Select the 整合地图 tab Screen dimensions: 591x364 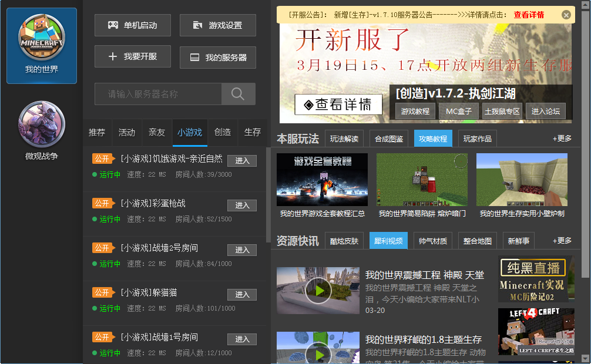point(478,241)
